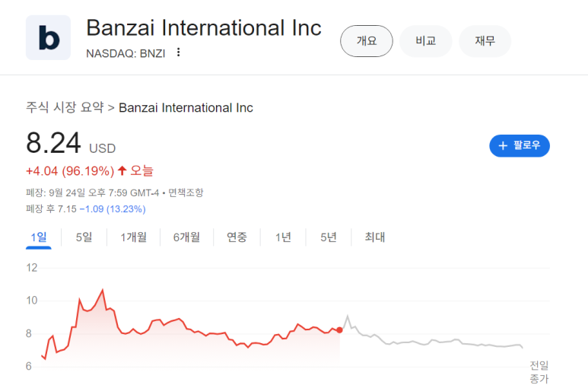The image size is (588, 385).
Task: Select the 5년 chart range
Action: tap(329, 237)
